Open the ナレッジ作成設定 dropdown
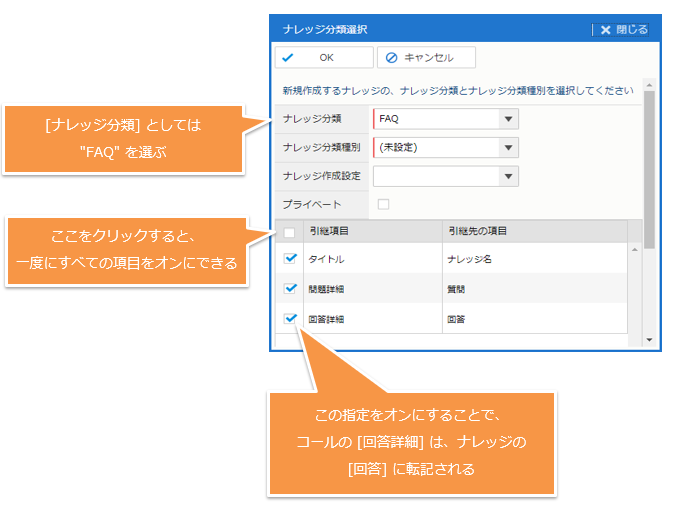This screenshot has width=674, height=506. click(x=509, y=176)
